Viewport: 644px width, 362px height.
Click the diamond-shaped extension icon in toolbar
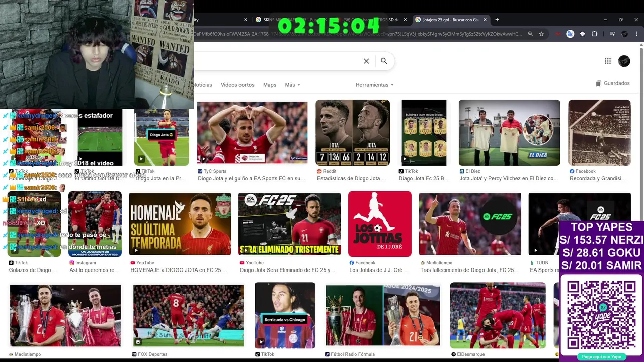pyautogui.click(x=582, y=34)
